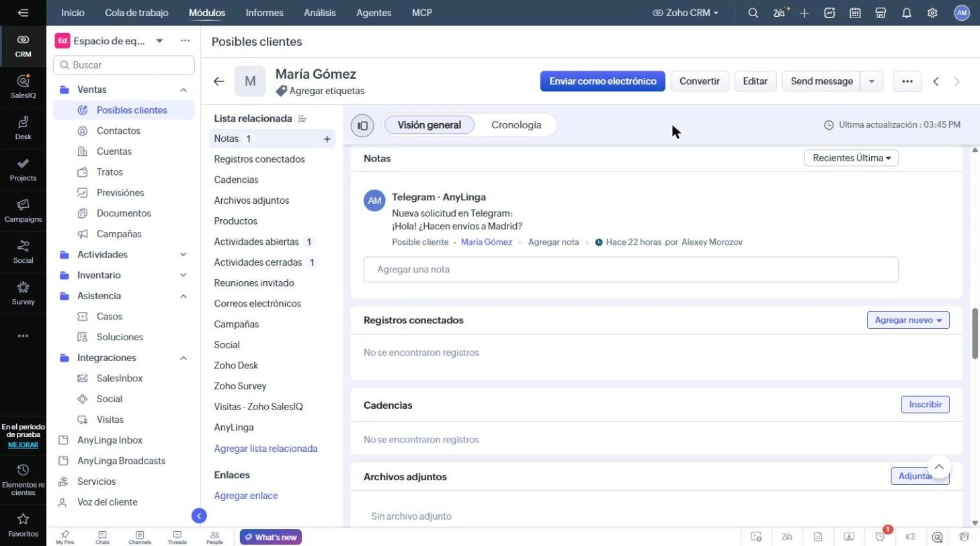Click the Inscribir button in Cadencias
This screenshot has width=980, height=546.
point(926,405)
